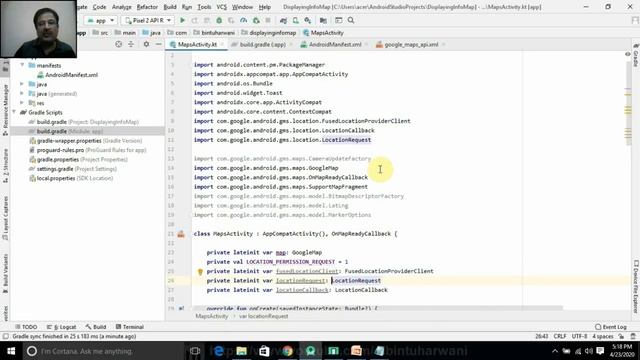Toggle the tool window quick-access square in status bar

5,336
